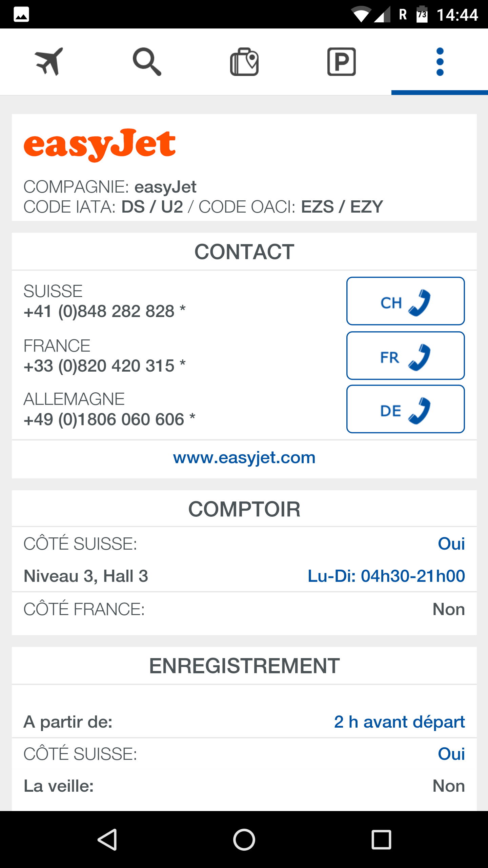
Task: Open www.easyjet.com website link
Action: pos(244,458)
